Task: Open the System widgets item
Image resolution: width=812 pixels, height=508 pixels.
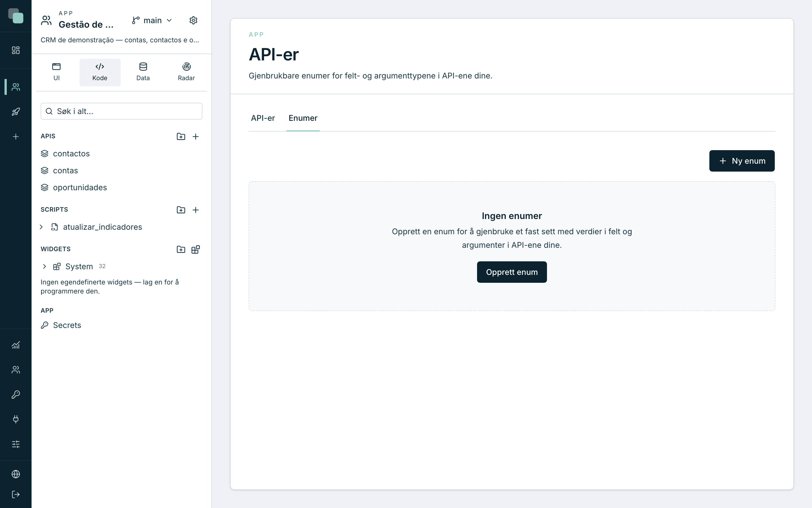Action: [x=79, y=266]
